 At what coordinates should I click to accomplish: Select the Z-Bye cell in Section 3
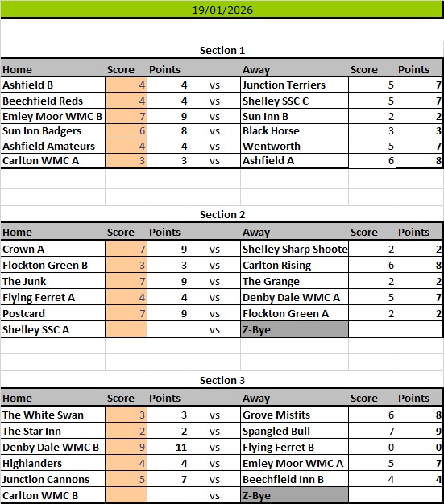click(294, 495)
